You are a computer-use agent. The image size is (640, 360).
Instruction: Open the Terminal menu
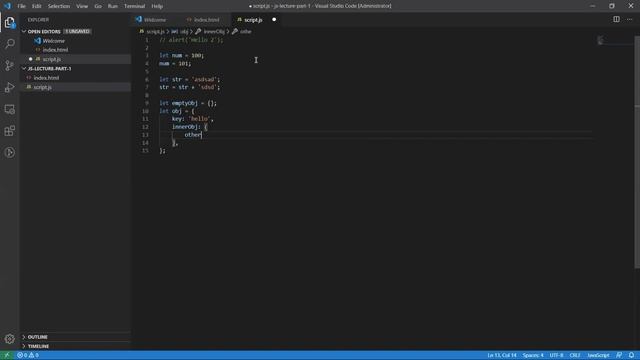click(134, 6)
